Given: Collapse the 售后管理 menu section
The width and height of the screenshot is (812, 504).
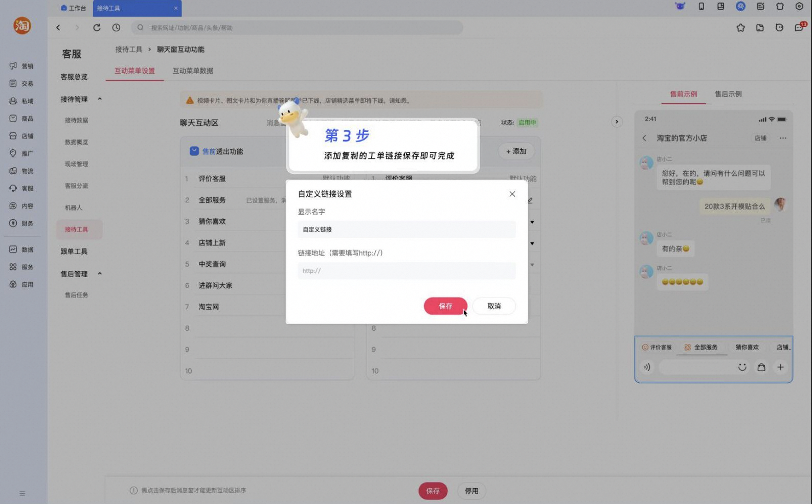Looking at the screenshot, I should (x=100, y=273).
